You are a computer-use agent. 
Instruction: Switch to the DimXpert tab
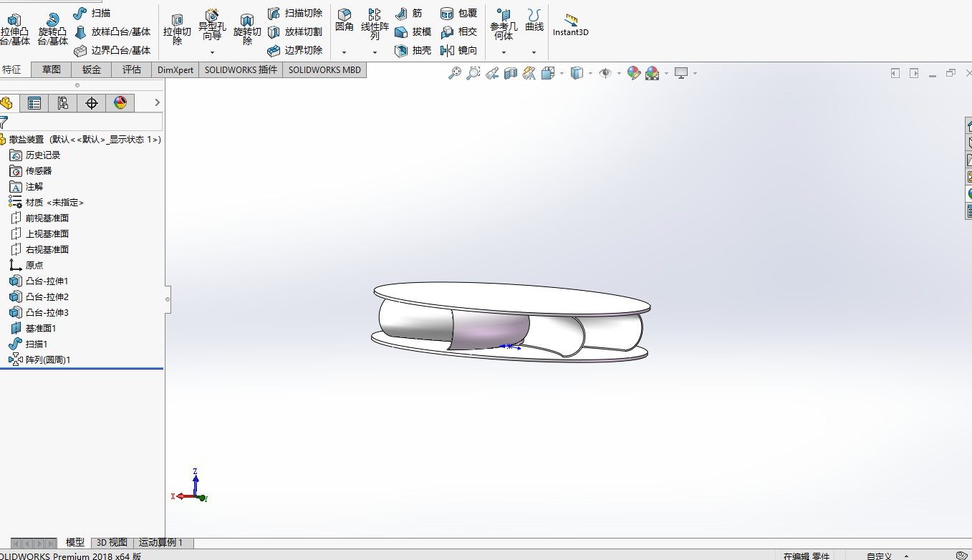[175, 69]
